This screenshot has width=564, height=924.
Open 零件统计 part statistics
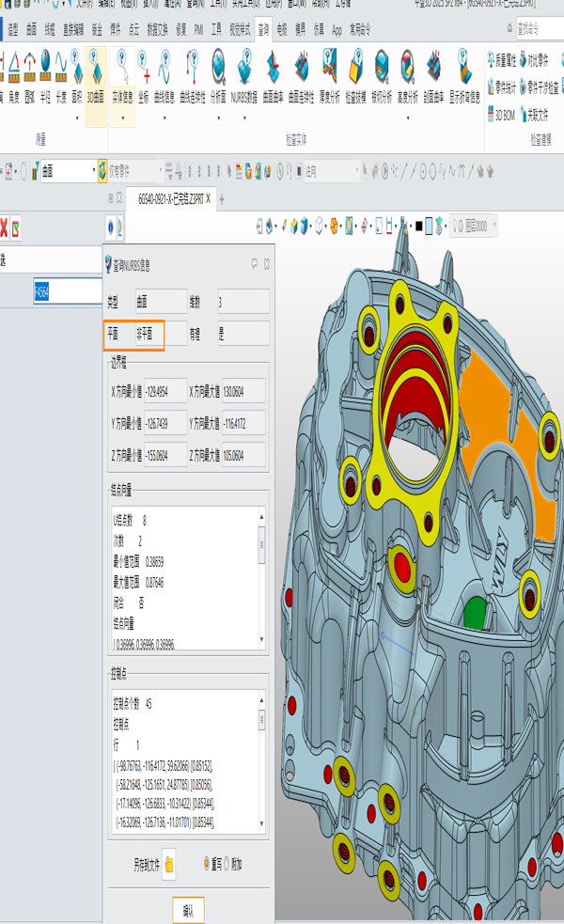502,87
